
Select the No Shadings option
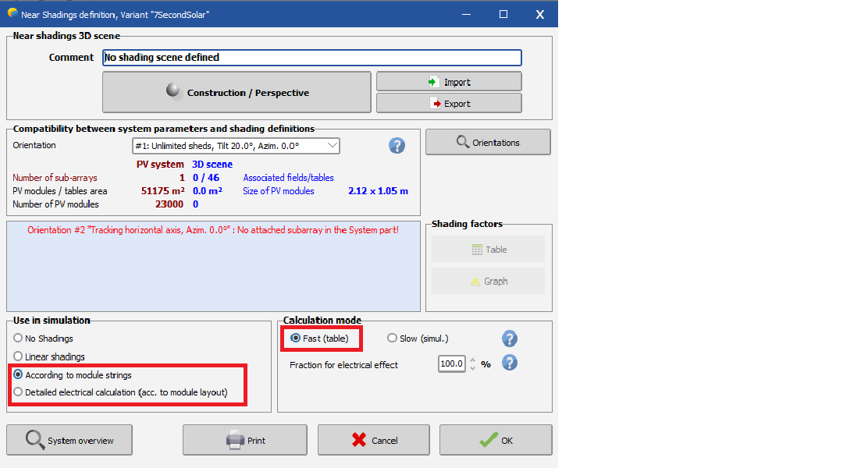click(18, 339)
